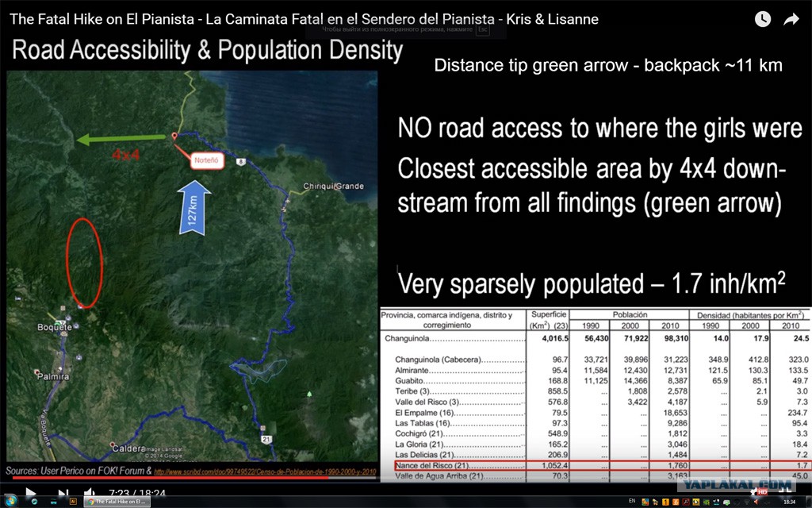
Task: Click the video title text at top
Action: pyautogui.click(x=304, y=19)
